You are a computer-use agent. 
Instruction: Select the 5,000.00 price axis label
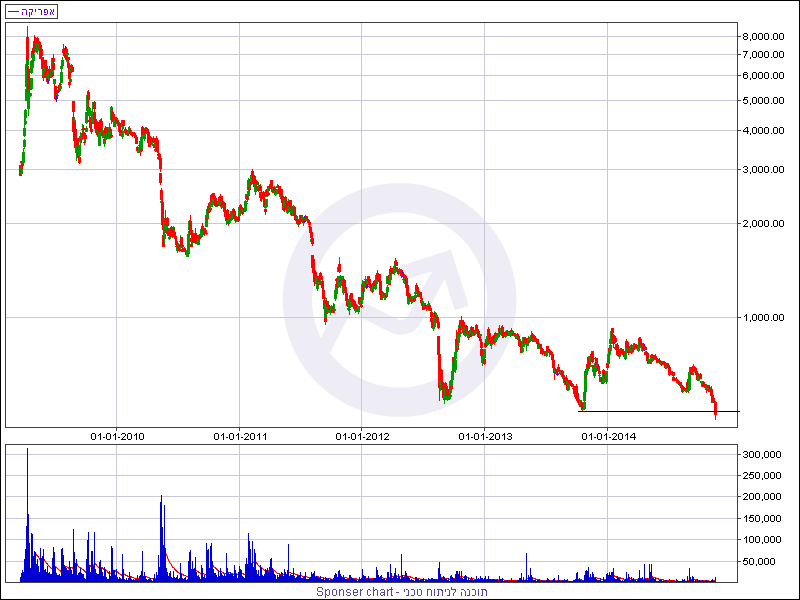(763, 101)
